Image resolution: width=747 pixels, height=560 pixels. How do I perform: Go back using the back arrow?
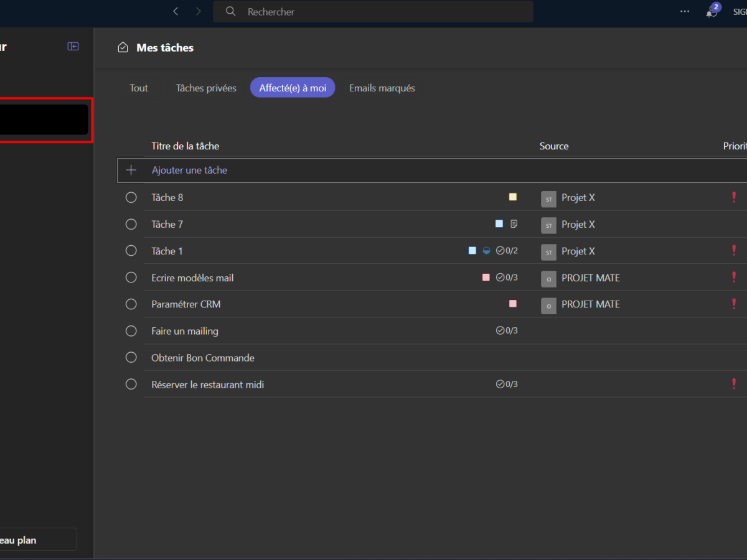coord(176,11)
